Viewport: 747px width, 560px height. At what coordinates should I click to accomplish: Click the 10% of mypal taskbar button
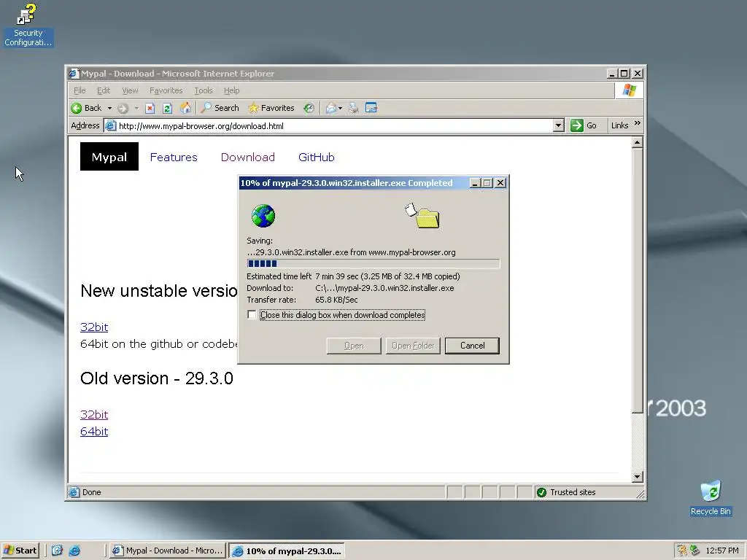[x=286, y=551]
